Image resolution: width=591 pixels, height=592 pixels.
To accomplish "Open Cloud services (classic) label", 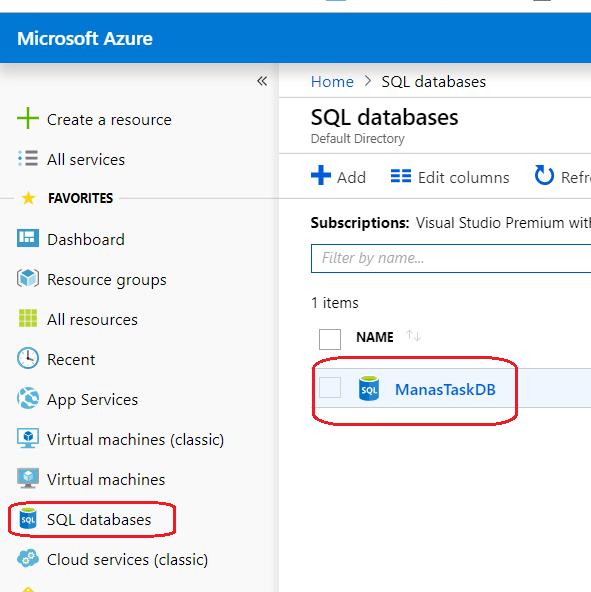I will point(127,560).
